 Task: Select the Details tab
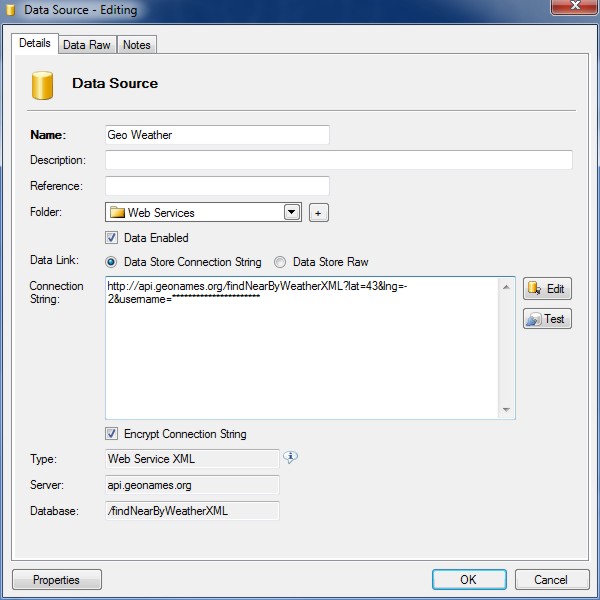(35, 44)
